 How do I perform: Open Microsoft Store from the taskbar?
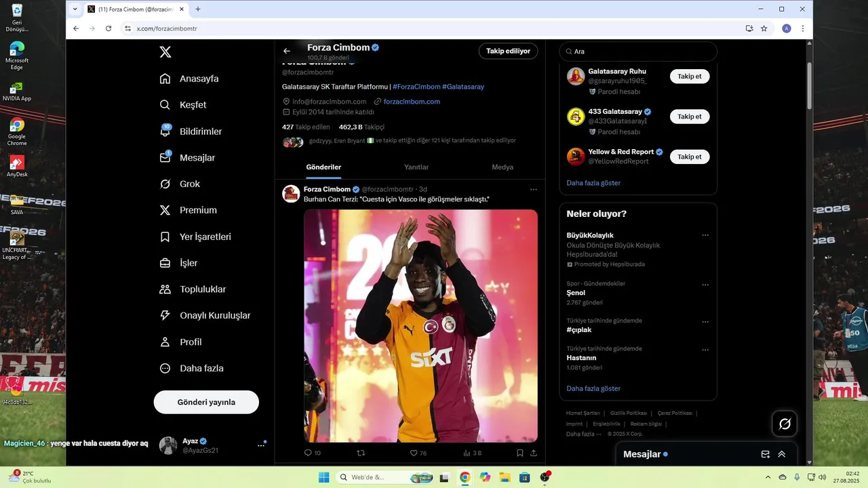point(525,477)
